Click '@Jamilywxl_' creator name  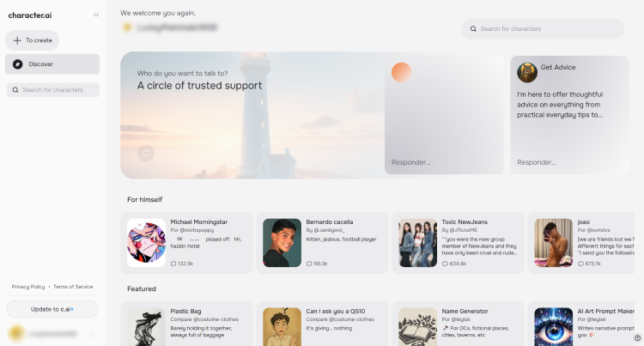(x=329, y=230)
